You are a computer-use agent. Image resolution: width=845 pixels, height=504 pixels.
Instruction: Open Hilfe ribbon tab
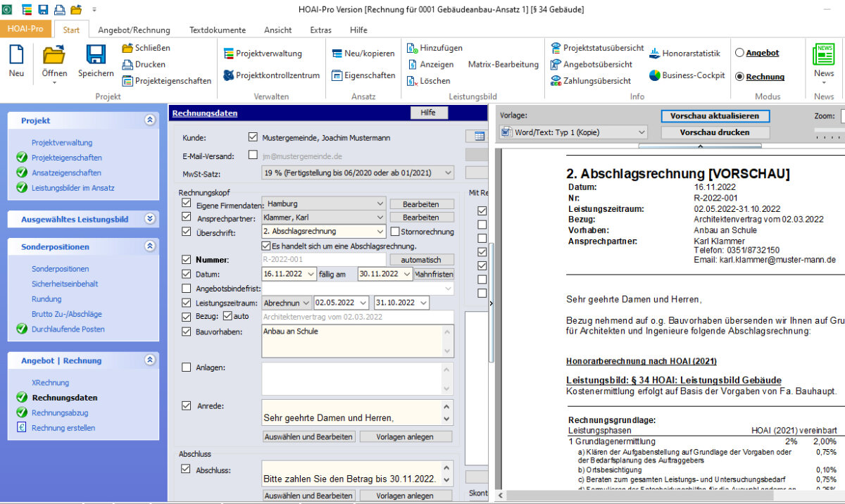(358, 30)
